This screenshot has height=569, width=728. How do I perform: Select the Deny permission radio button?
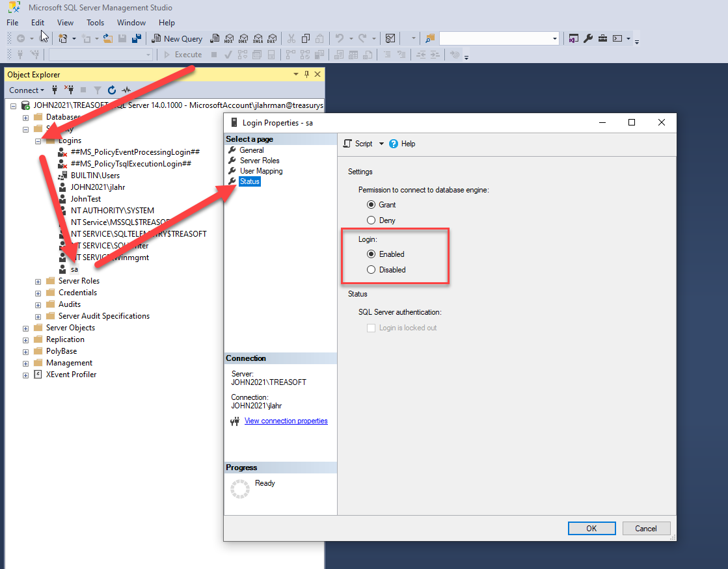(371, 220)
